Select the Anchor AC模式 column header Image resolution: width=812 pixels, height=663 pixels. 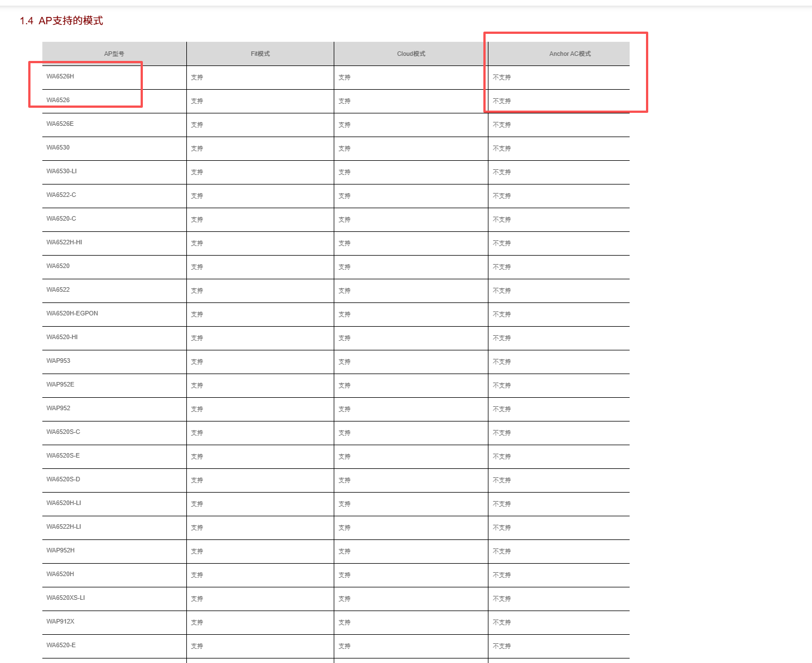pyautogui.click(x=570, y=54)
